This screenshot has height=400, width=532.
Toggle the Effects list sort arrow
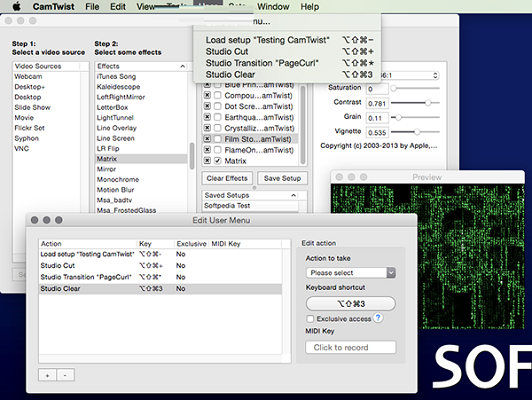183,66
